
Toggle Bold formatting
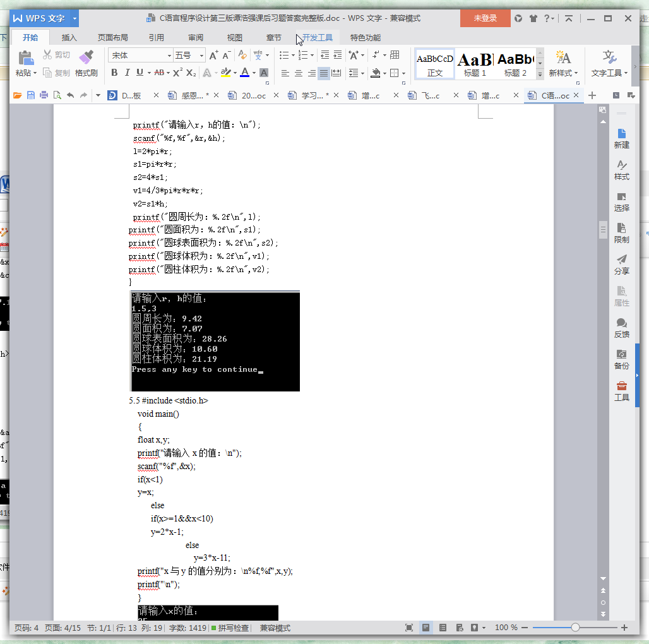114,73
